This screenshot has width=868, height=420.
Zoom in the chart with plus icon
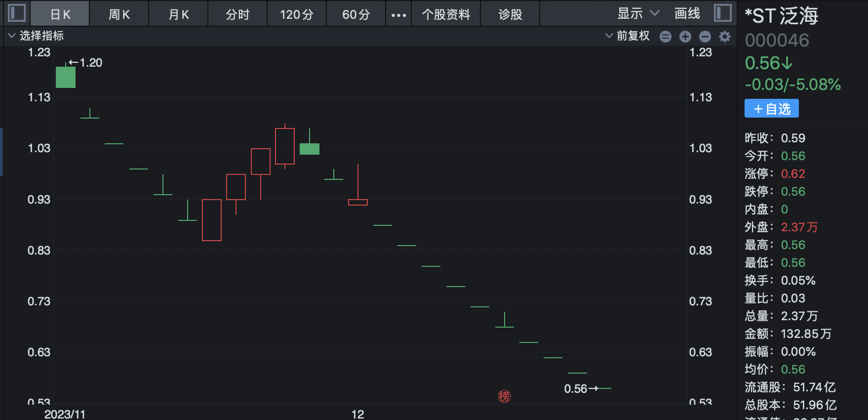(685, 37)
